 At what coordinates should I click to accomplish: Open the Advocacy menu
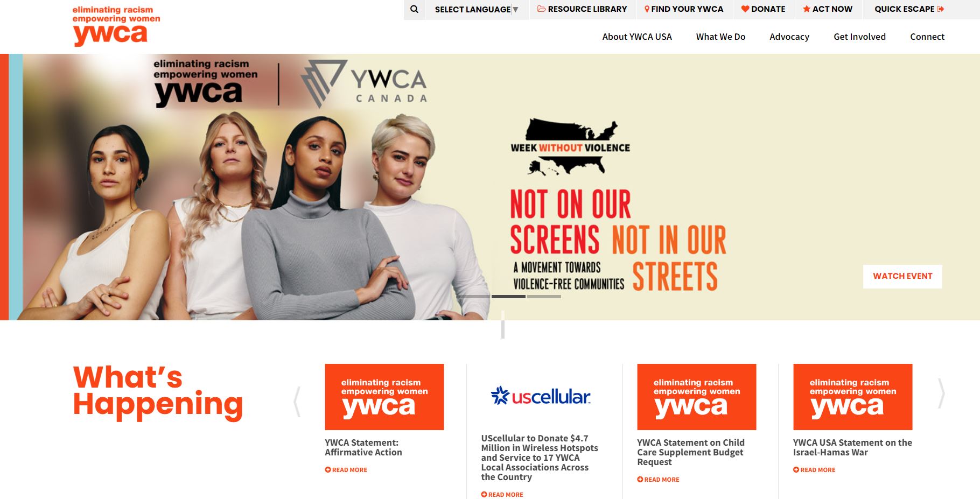[x=789, y=37]
